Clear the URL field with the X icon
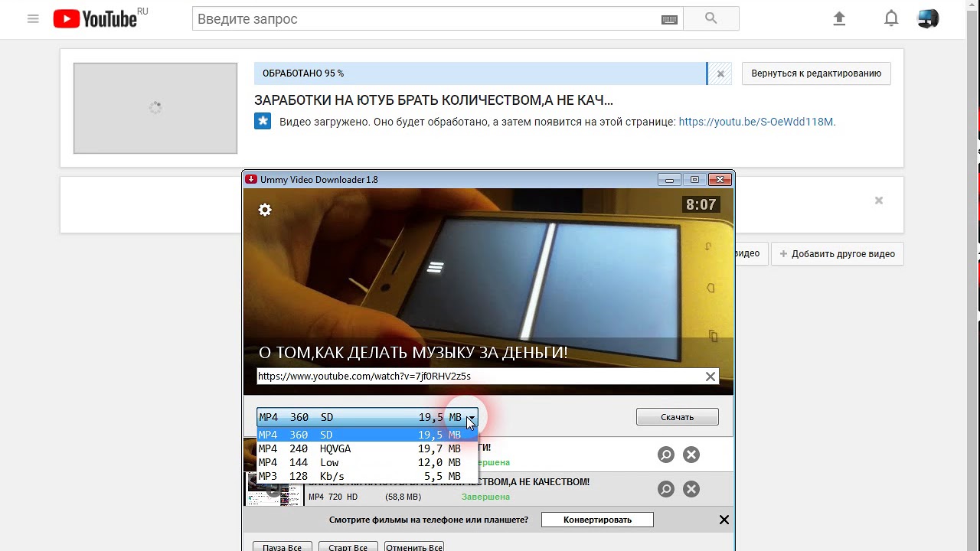The image size is (980, 551). point(710,377)
